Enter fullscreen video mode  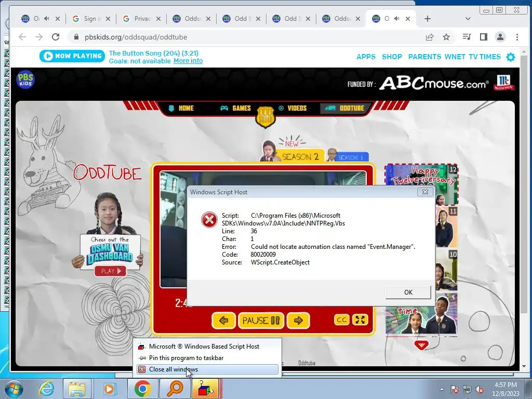[x=360, y=320]
